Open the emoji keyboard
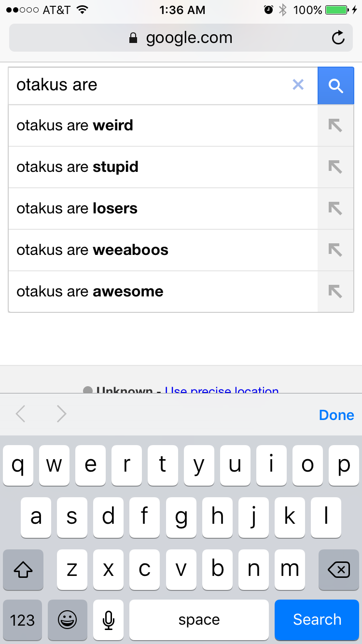 tap(68, 620)
